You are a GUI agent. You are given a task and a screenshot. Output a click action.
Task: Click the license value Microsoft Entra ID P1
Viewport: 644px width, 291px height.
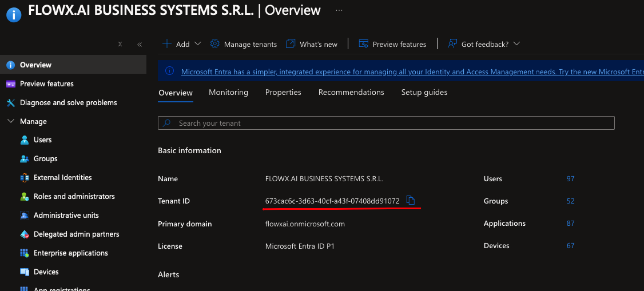click(x=300, y=246)
